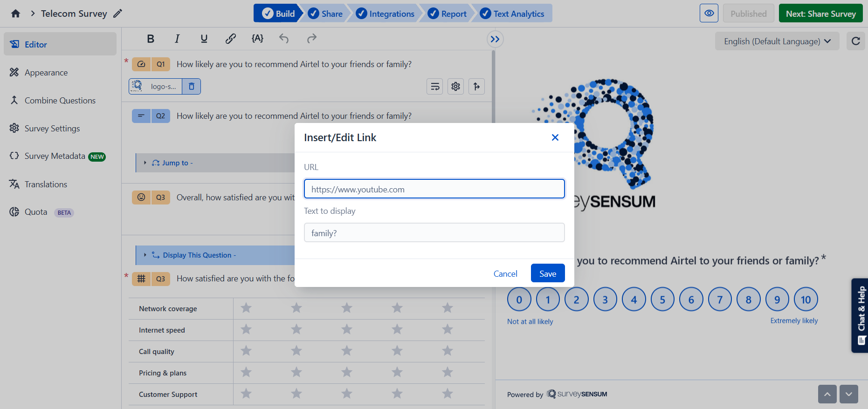868x409 pixels.
Task: Select NPS score 4 in preview
Action: pyautogui.click(x=634, y=300)
